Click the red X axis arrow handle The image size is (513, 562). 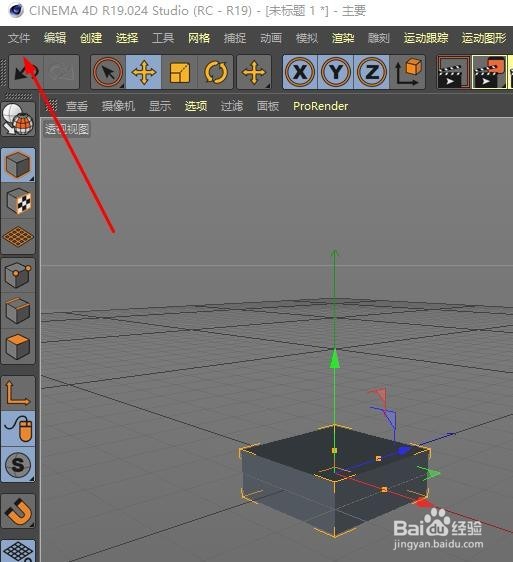[423, 504]
